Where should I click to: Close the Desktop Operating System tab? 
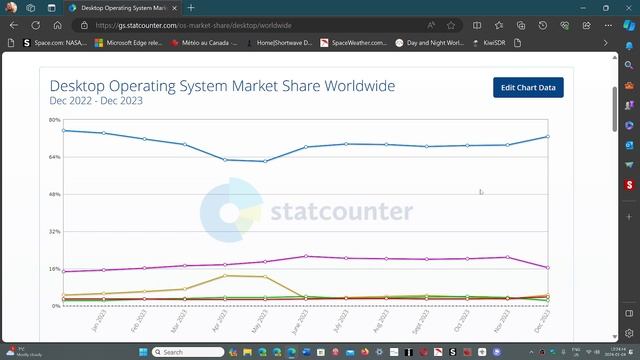[x=175, y=8]
